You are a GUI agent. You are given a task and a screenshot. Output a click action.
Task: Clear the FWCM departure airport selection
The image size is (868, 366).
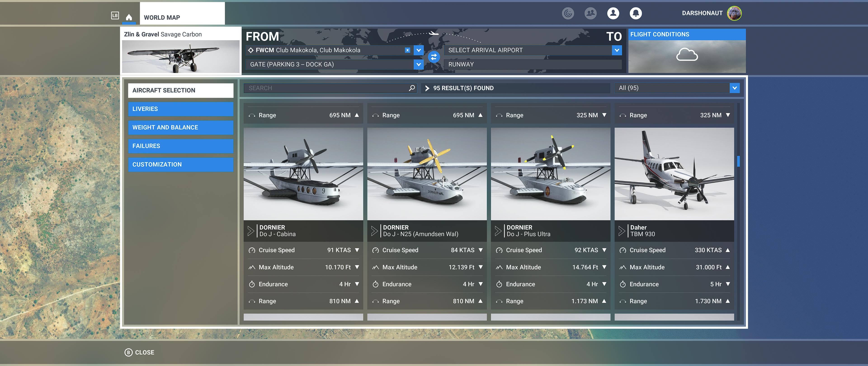(x=407, y=50)
